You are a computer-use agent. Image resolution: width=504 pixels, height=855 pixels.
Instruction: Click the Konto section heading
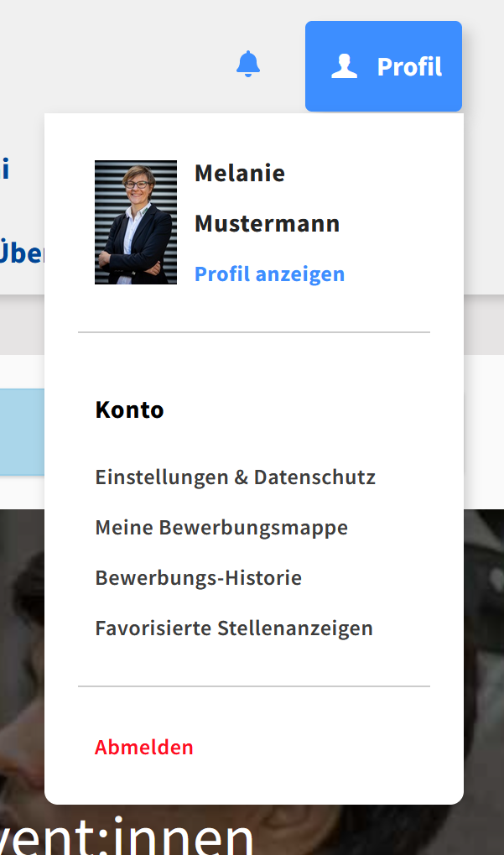130,409
